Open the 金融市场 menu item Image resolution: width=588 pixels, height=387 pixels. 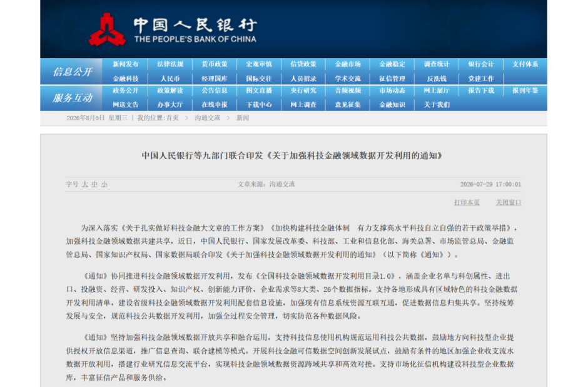[x=348, y=64]
